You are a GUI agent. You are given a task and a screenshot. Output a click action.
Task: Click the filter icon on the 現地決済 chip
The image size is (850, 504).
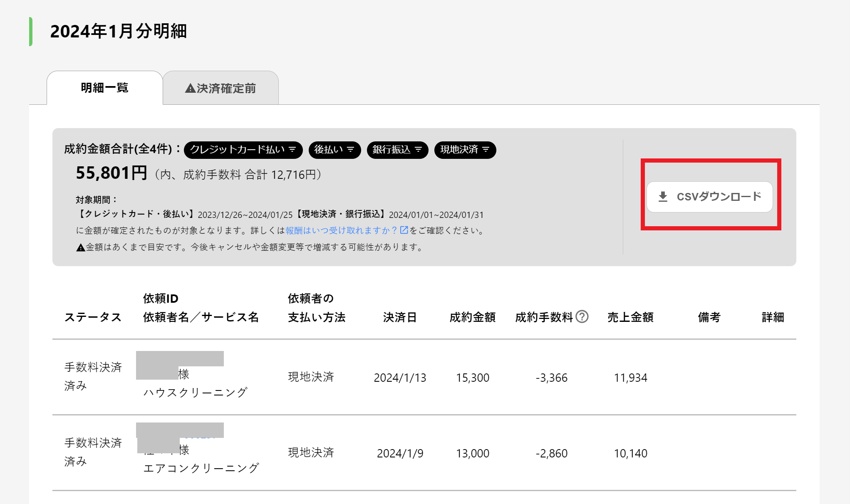click(x=486, y=150)
